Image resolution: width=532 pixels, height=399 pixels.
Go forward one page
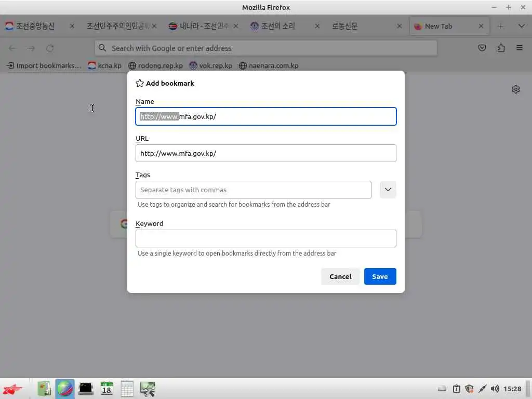point(31,48)
